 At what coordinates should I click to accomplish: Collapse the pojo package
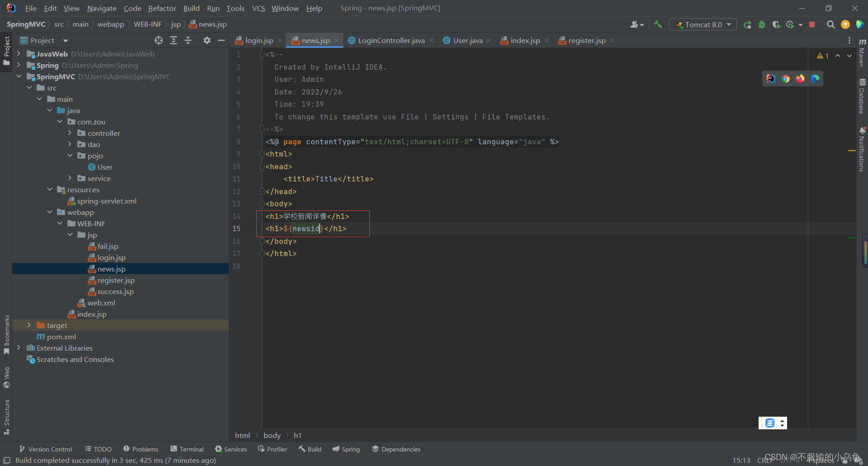[x=70, y=156]
